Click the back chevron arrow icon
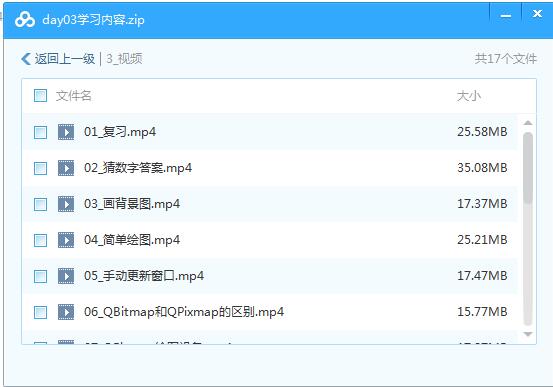The image size is (553, 387). click(26, 59)
